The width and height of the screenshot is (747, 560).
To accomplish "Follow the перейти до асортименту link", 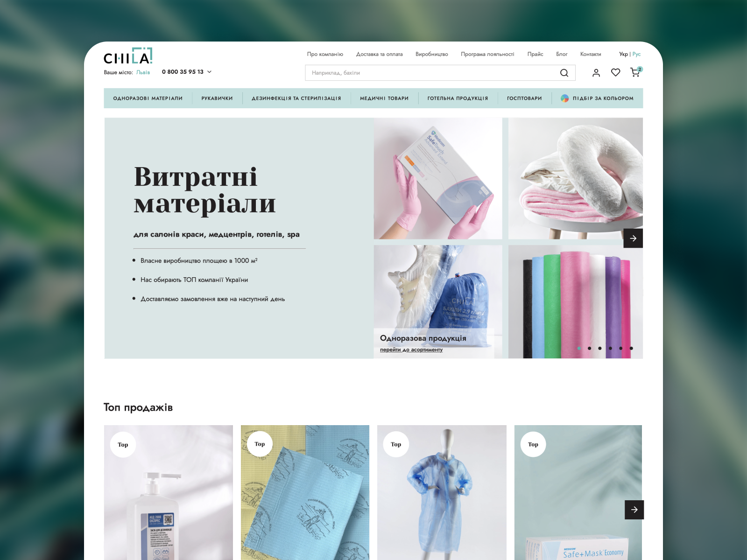I will coord(411,350).
